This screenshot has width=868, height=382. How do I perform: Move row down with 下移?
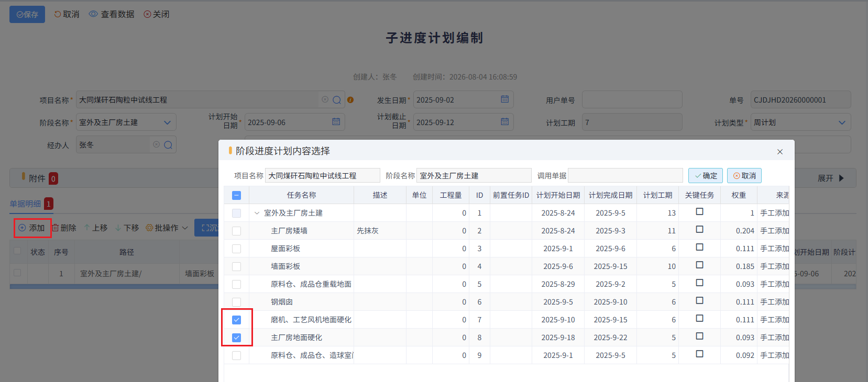[127, 228]
